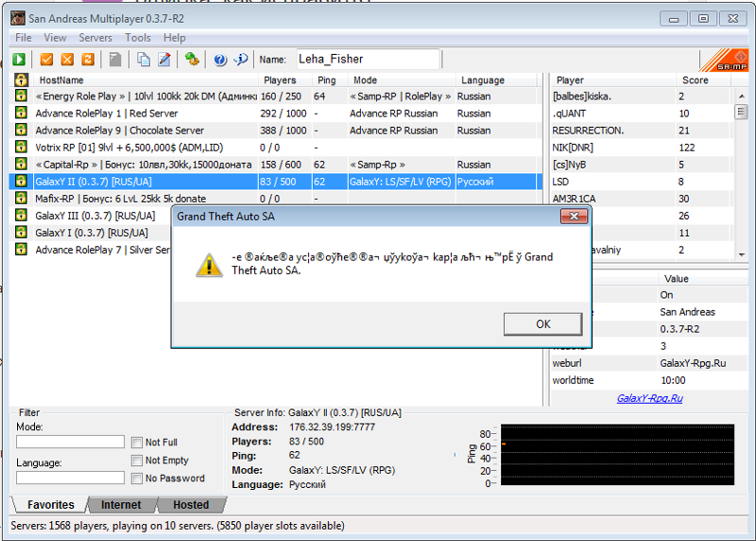Click the Name field containing Leha_Fisher
The image size is (756, 541).
368,59
